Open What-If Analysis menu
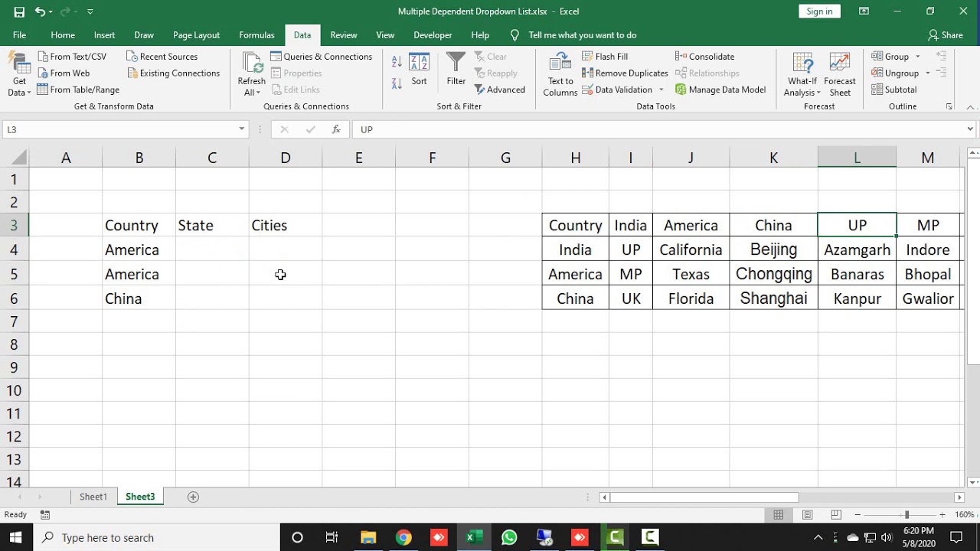The width and height of the screenshot is (980, 551). click(x=802, y=74)
